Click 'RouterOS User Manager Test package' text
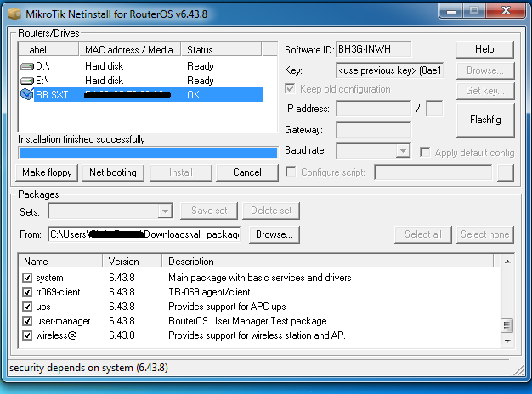This screenshot has height=394, width=532. 247,321
